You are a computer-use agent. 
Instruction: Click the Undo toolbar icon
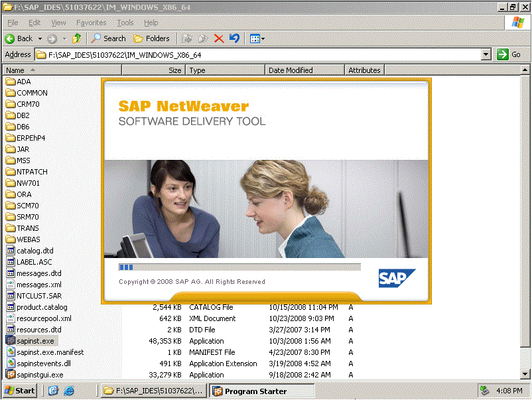(x=233, y=38)
